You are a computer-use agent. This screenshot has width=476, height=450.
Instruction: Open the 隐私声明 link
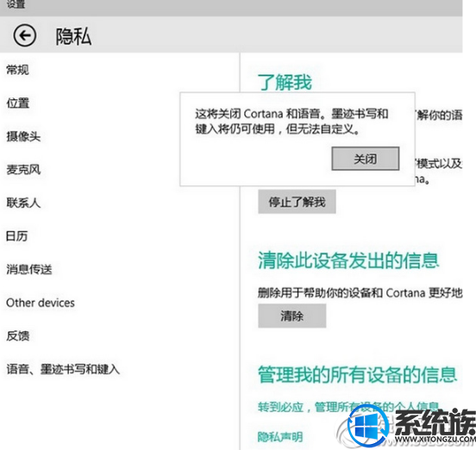pyautogui.click(x=280, y=437)
